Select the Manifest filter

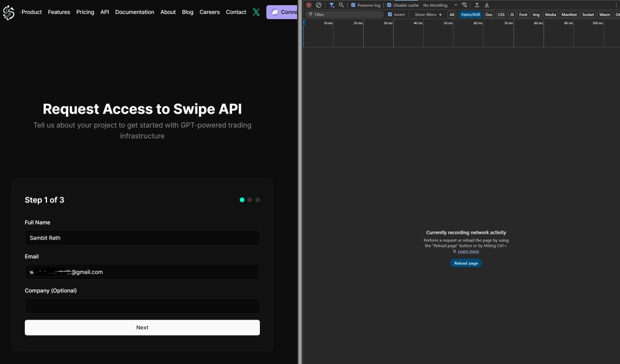(x=569, y=14)
